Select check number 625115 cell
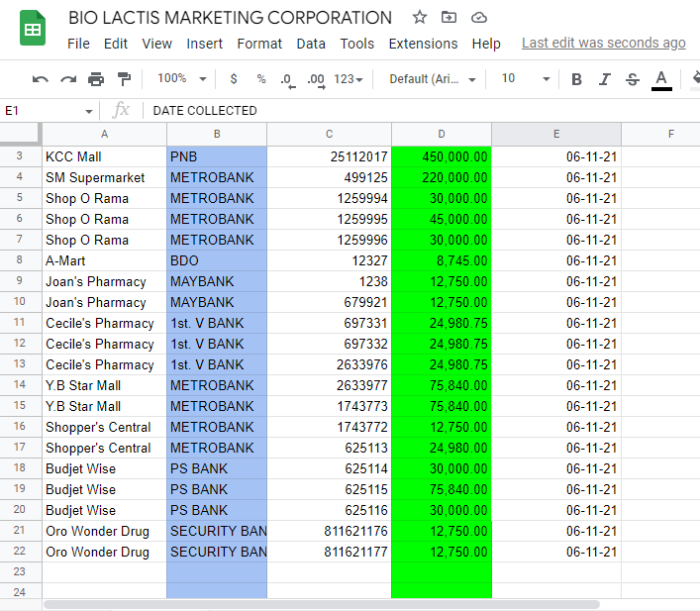 coord(329,489)
